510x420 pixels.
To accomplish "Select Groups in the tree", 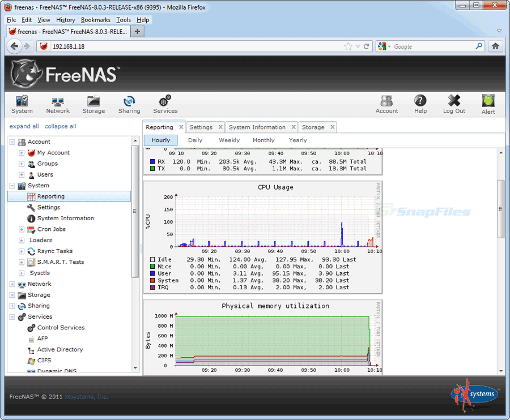I will tap(48, 164).
